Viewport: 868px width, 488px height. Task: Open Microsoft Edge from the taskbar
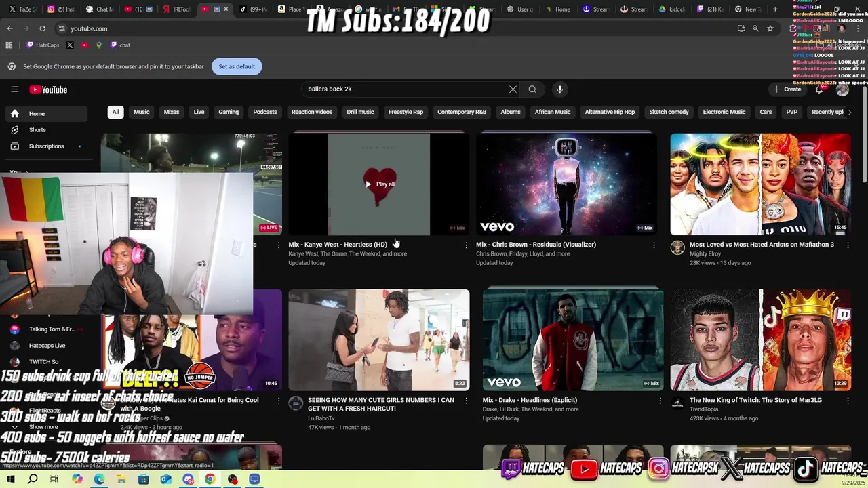click(99, 479)
